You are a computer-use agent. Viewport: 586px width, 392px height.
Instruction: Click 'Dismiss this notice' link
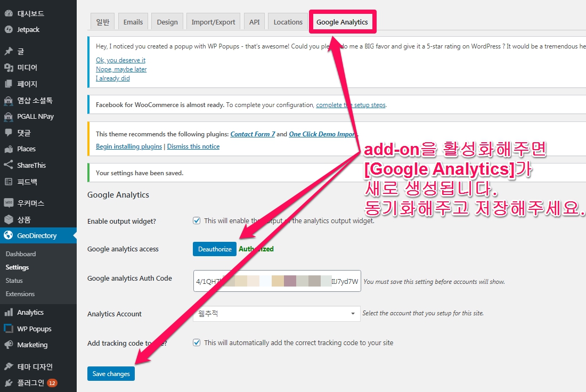point(193,146)
